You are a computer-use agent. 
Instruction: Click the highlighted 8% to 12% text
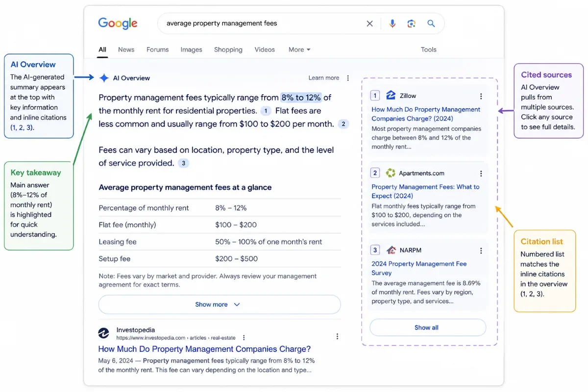point(301,98)
